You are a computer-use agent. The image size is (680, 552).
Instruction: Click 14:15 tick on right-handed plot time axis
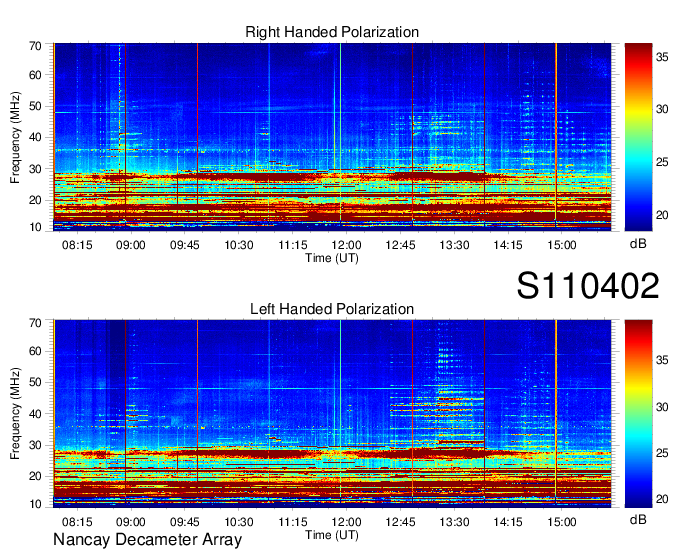pos(508,245)
